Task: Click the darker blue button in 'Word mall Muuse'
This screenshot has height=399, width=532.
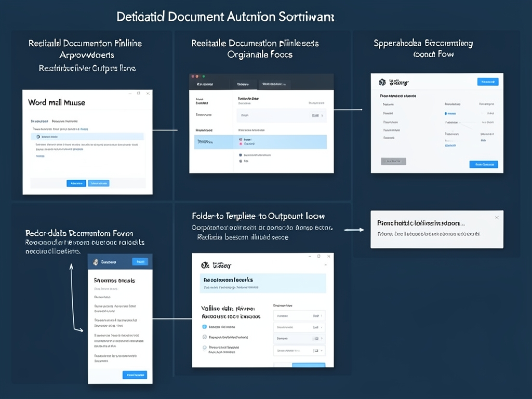Action: (76, 183)
